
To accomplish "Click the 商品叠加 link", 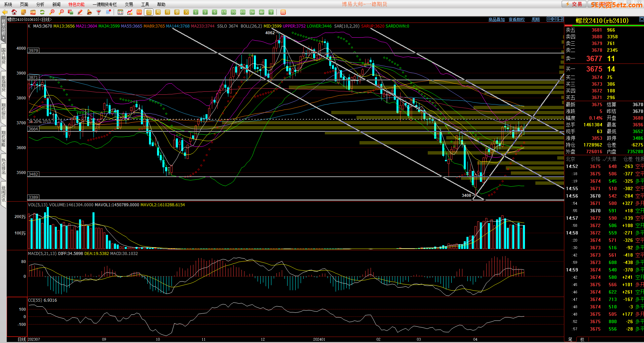I will tap(496, 19).
